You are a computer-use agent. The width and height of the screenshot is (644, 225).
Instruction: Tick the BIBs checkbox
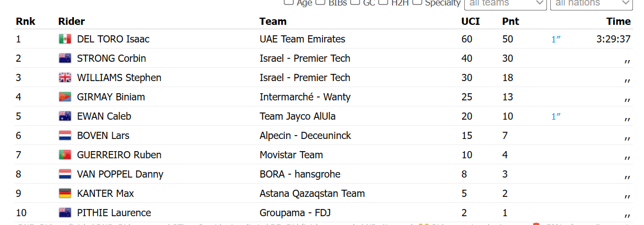(320, 2)
